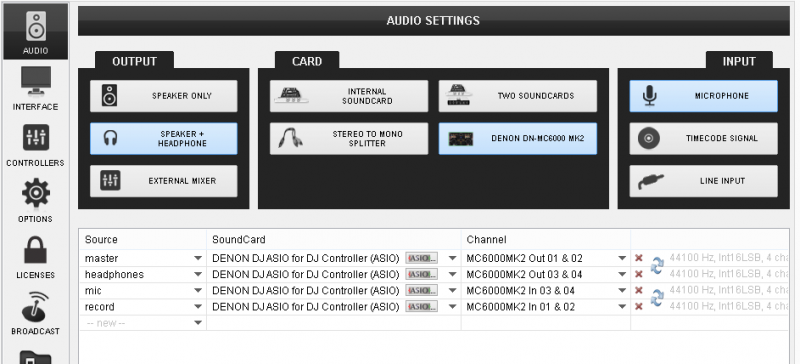Open the record row soundcard dropdown

[334, 307]
